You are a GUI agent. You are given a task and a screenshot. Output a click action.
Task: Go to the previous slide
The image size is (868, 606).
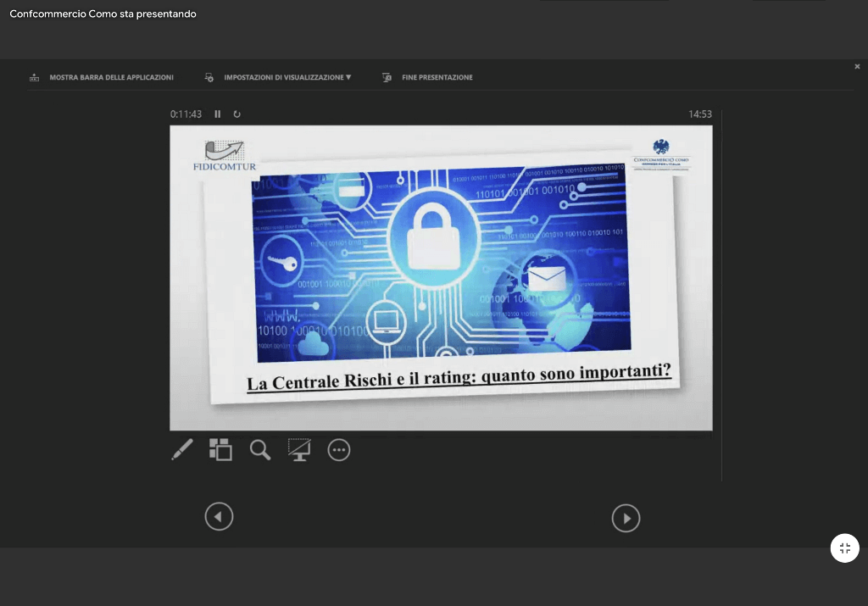click(x=219, y=516)
